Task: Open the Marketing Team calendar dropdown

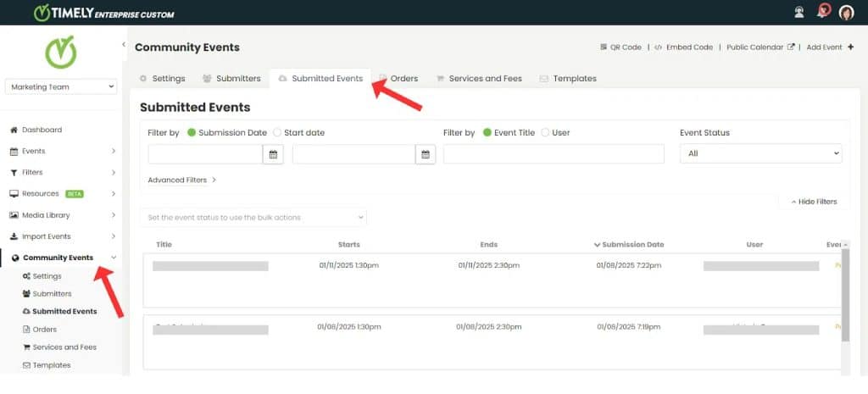Action: 61,87
